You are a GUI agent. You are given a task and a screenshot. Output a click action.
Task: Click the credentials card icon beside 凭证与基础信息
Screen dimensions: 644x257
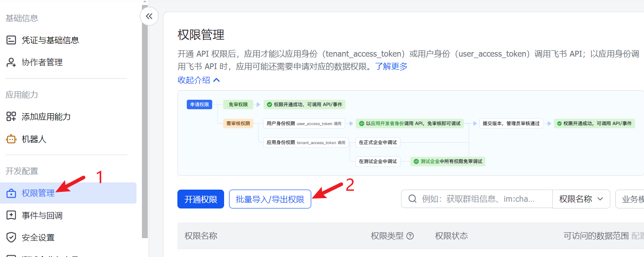coord(11,40)
